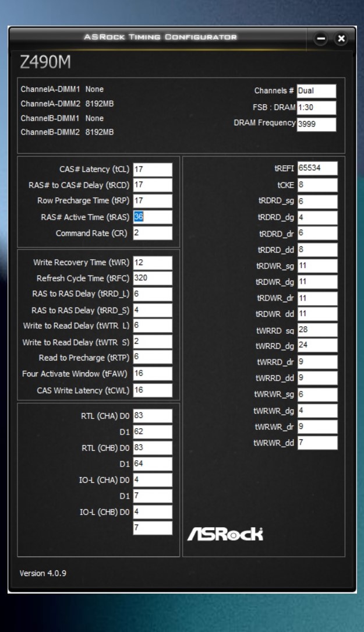
Task: Click the tRDWR_dd value field
Action: point(317,314)
